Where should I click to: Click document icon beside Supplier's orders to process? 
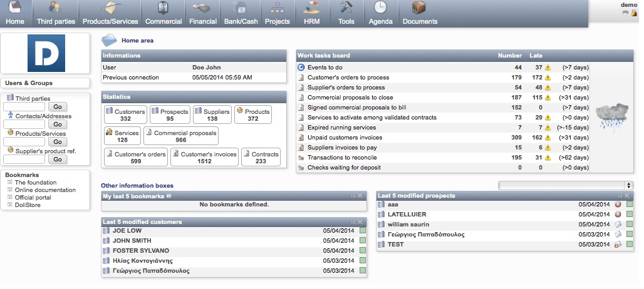[301, 88]
